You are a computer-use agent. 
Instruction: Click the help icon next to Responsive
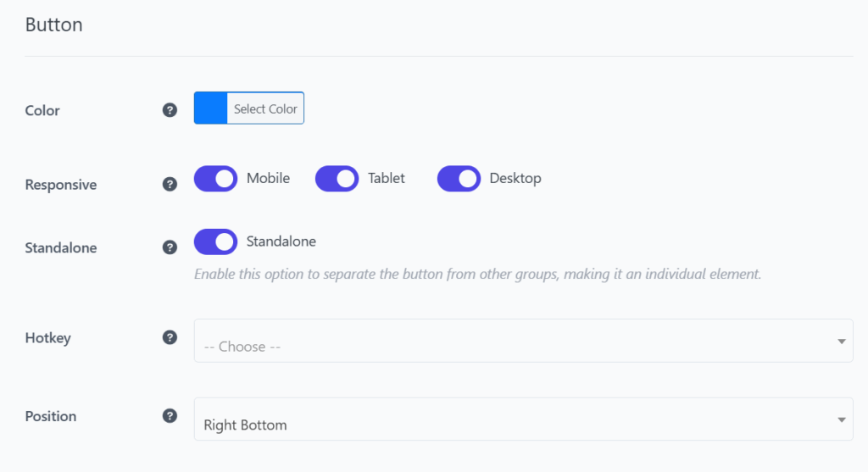pyautogui.click(x=170, y=184)
